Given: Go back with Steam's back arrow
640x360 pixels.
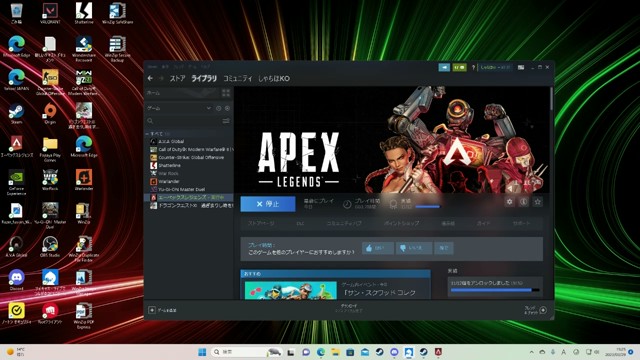Looking at the screenshot, I should 150,78.
